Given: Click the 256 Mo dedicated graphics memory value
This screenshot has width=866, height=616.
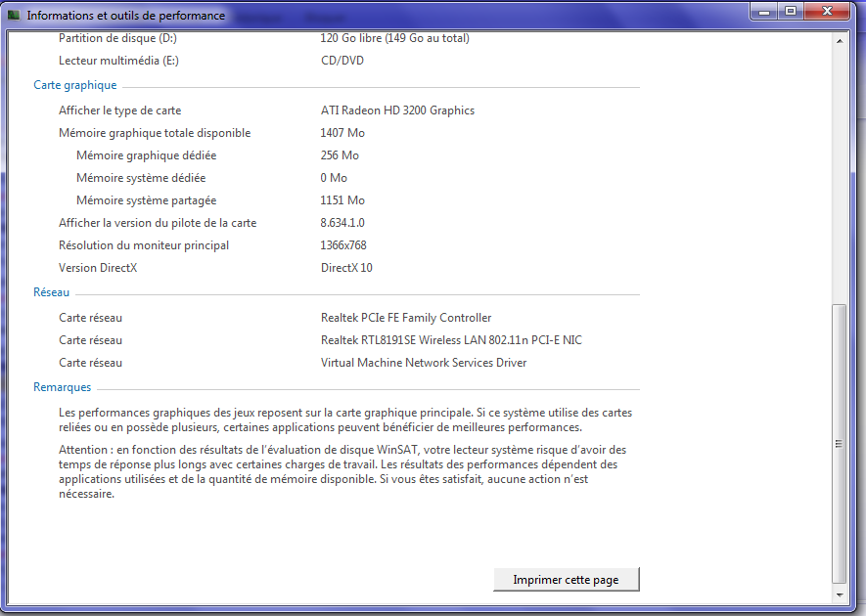Looking at the screenshot, I should 340,155.
